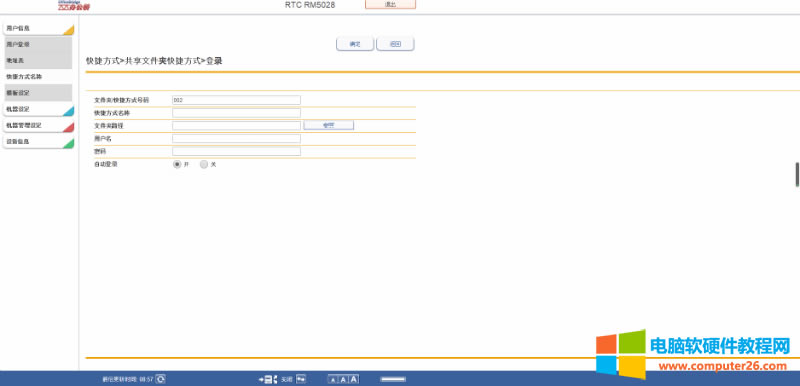Click the 用户名 input field
The image size is (800, 386).
[x=236, y=138]
